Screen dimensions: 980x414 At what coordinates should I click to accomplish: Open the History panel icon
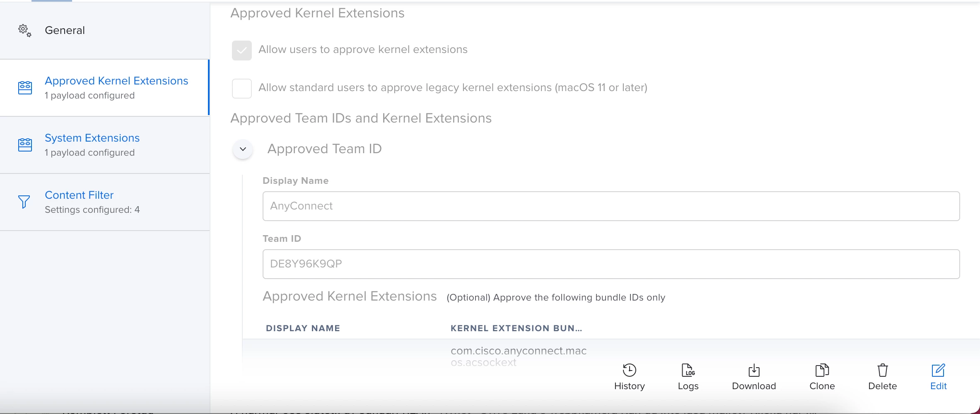[x=629, y=370]
